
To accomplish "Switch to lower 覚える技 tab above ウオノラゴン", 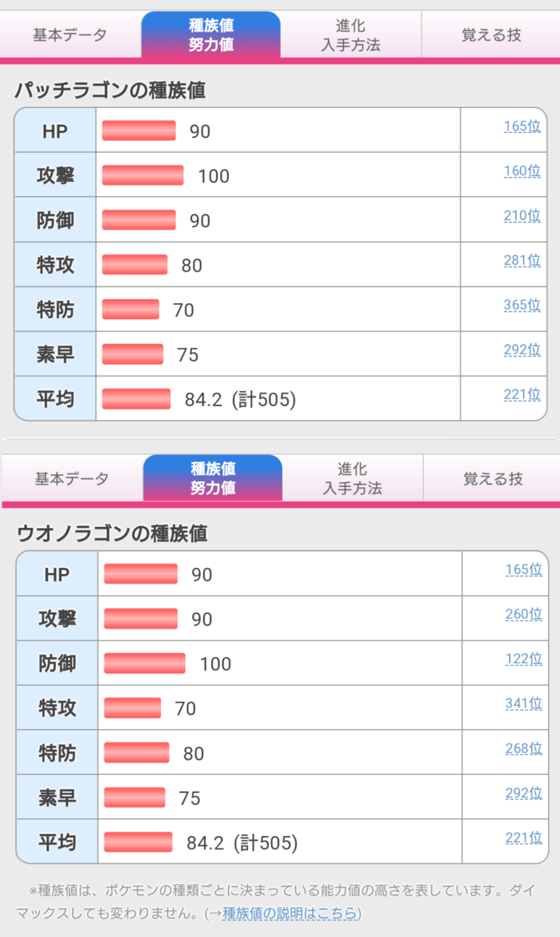I will point(493,478).
